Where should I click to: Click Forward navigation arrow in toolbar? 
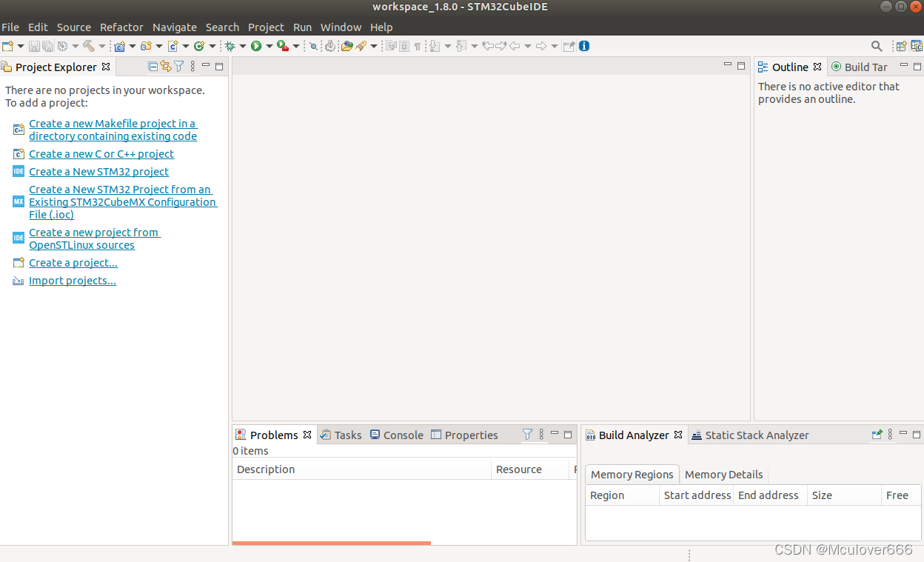[541, 46]
